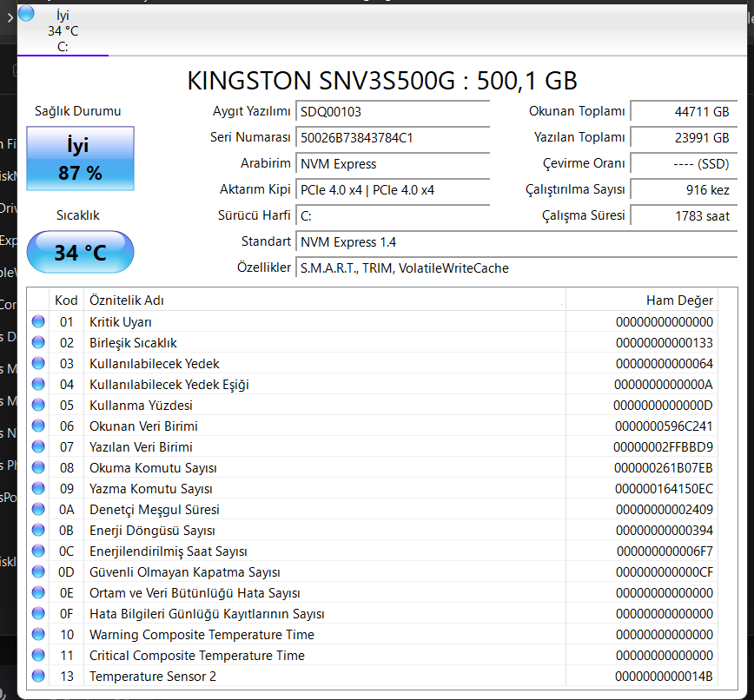Click the status orb for Kullanılabilecek Yedek Eşiği

[38, 384]
